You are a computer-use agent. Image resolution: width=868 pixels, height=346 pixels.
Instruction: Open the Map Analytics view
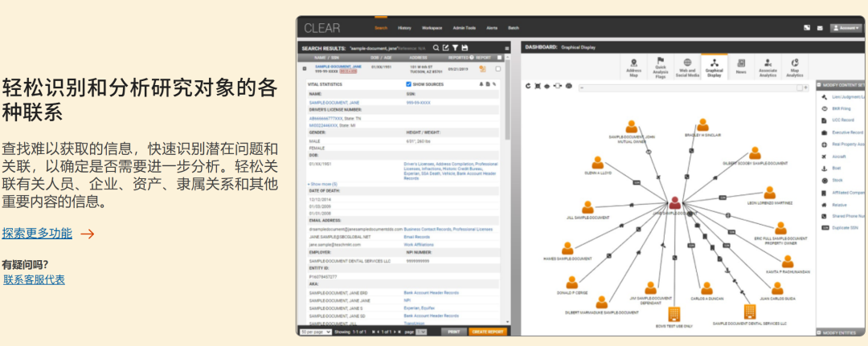pyautogui.click(x=795, y=67)
